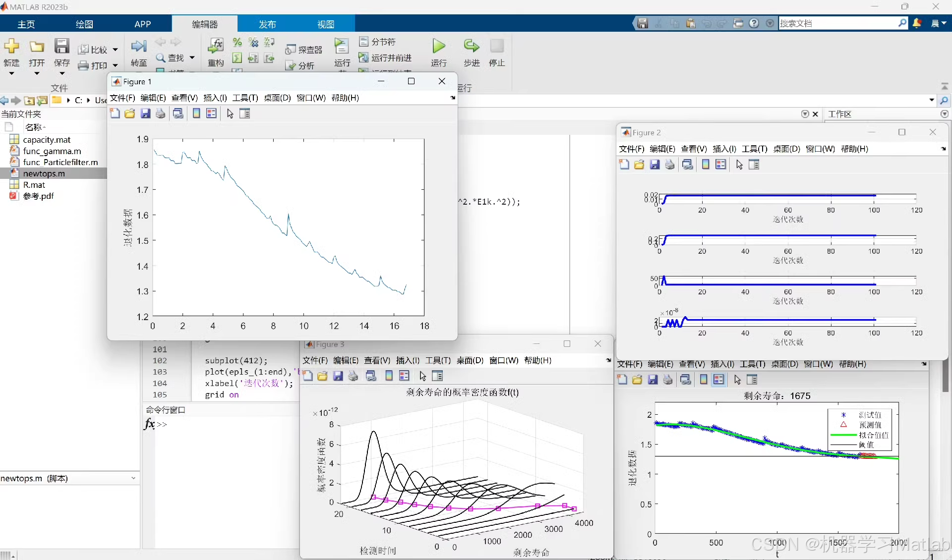The image size is (952, 560).
Task: Click the Go To (转至) arrow icon
Action: pyautogui.click(x=138, y=47)
